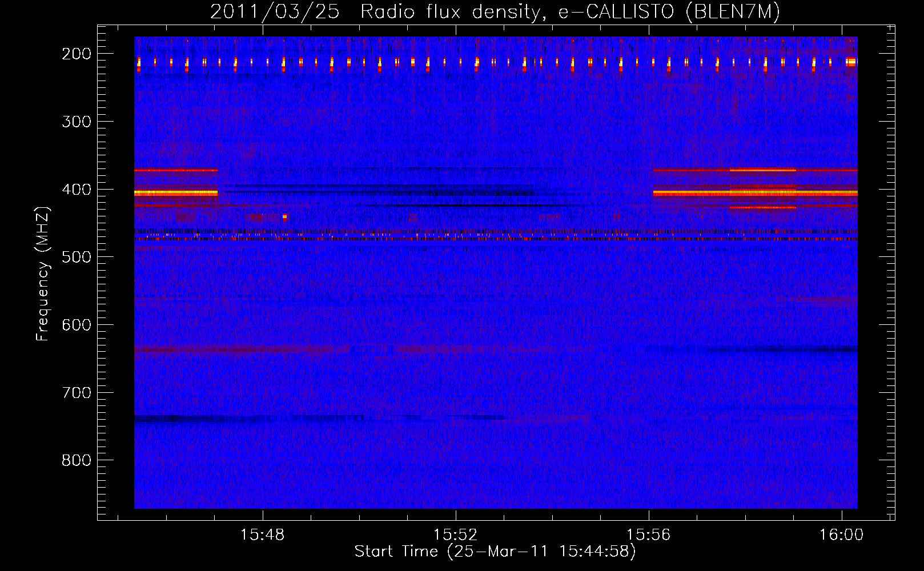
Task: Click the 700 frequency tick label
Action: pos(77,393)
